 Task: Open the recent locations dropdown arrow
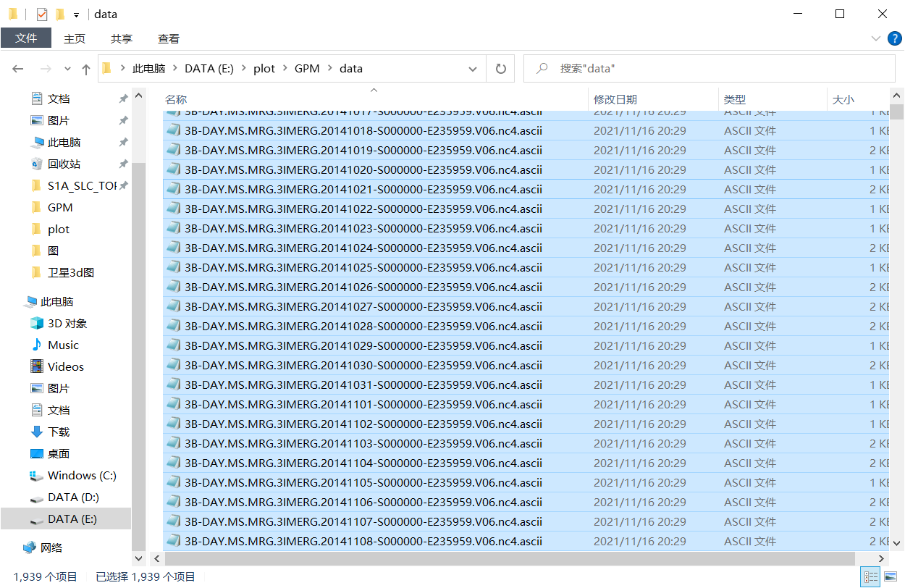[x=67, y=69]
